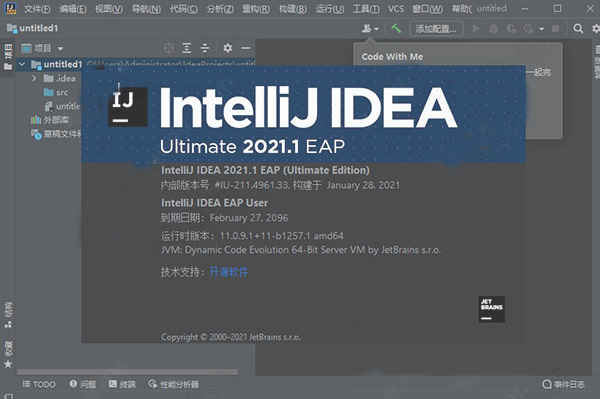Screen dimensions: 600x399
Task: Open IDE settings gear in toolbar
Action: (x=596, y=29)
